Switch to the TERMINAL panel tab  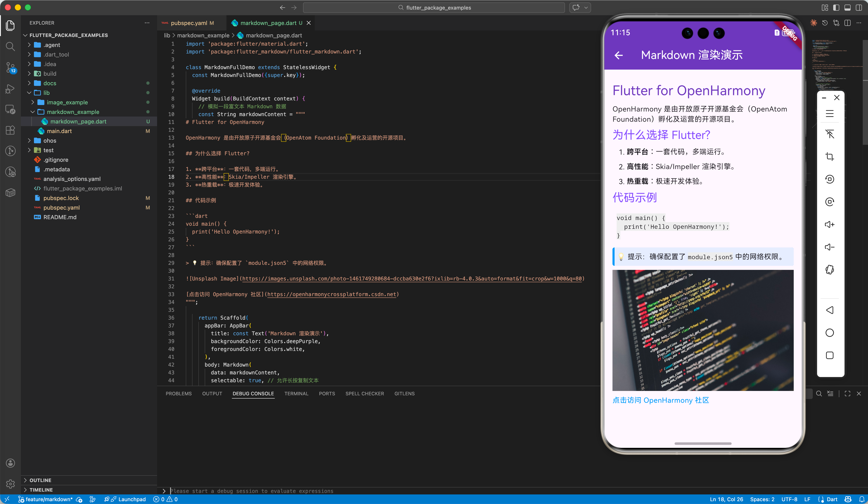[x=296, y=394]
